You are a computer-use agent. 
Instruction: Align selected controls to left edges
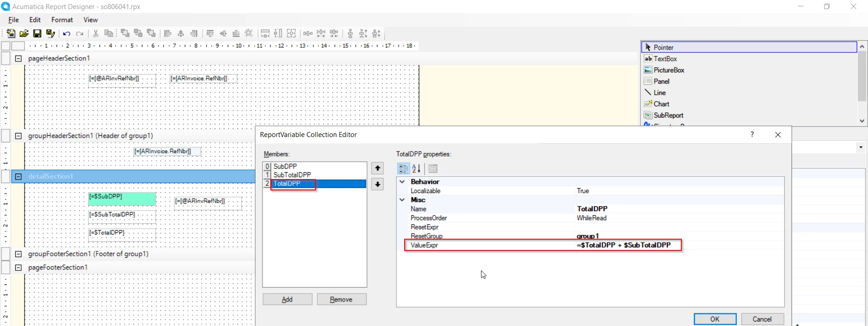(x=167, y=33)
